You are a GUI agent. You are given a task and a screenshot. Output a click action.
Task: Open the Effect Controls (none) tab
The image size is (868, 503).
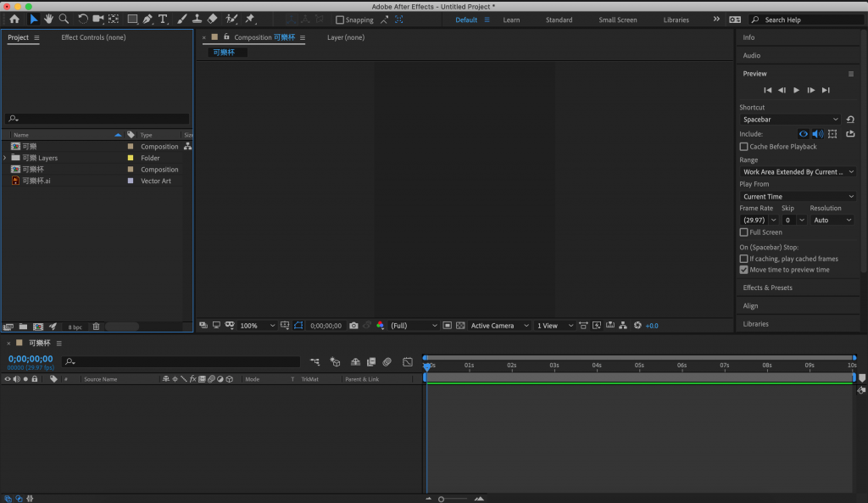pyautogui.click(x=93, y=37)
